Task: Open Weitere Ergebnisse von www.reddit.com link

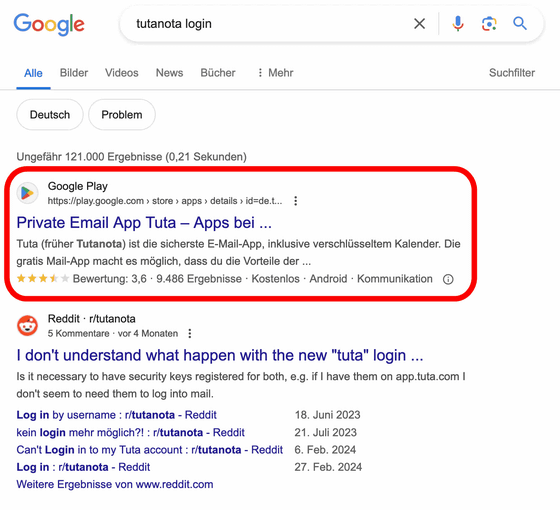Action: click(115, 484)
